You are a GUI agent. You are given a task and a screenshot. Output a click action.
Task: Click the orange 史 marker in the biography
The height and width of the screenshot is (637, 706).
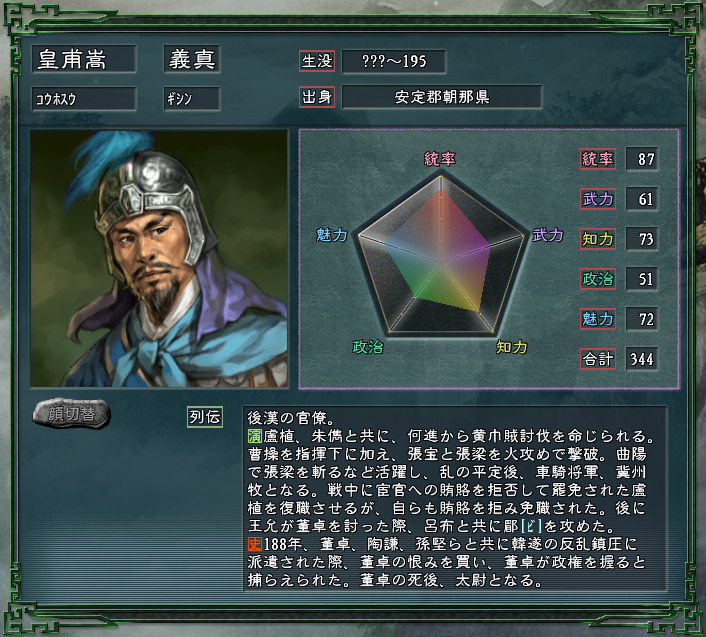(x=255, y=544)
